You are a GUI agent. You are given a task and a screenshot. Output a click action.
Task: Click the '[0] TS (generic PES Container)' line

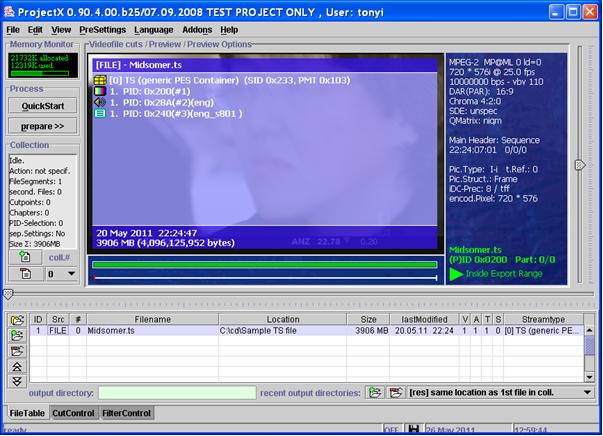point(230,80)
